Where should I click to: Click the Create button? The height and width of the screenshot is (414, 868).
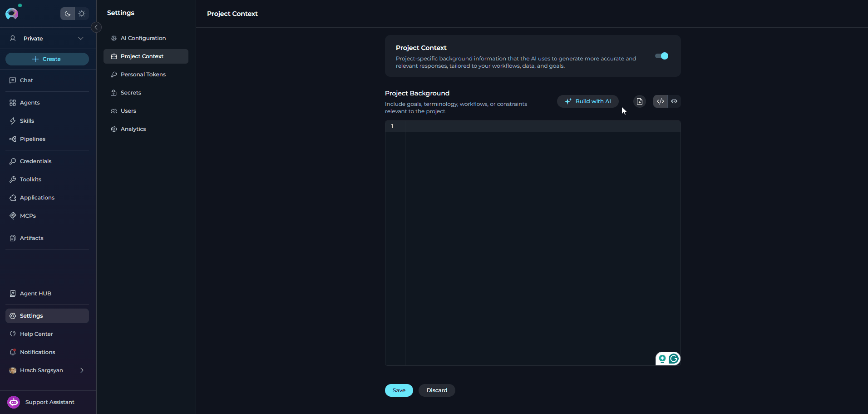click(47, 59)
